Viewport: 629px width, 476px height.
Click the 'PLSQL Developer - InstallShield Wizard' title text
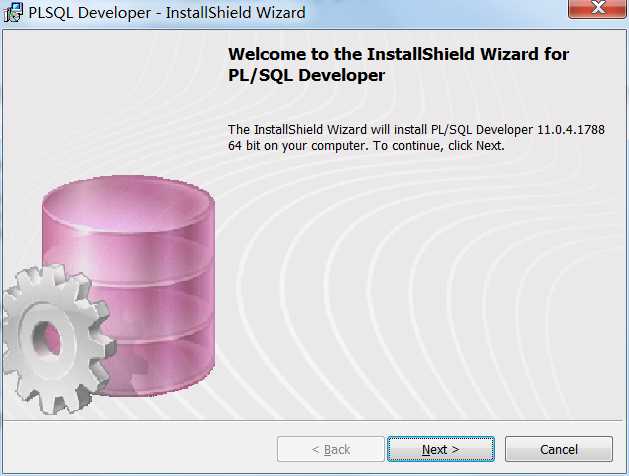(x=167, y=13)
